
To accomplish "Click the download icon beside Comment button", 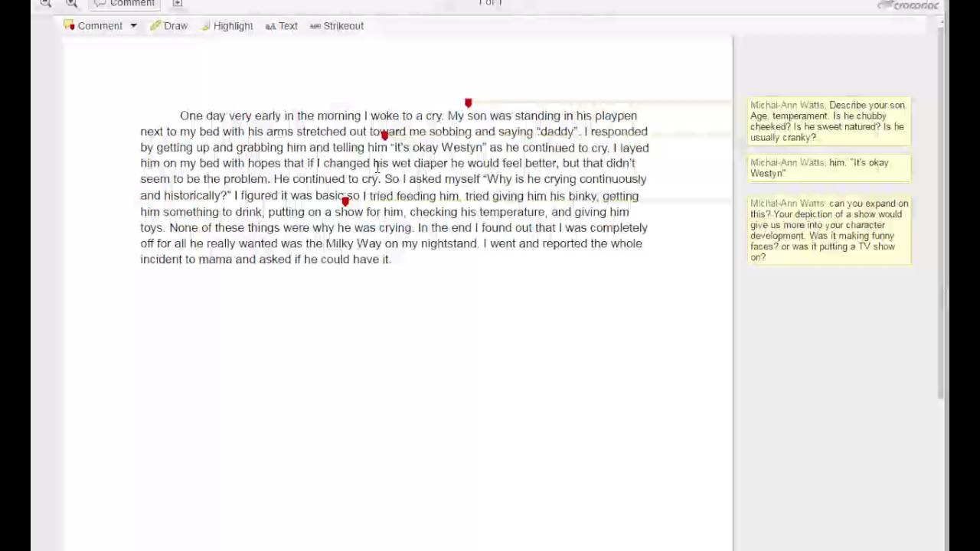I will click(177, 4).
